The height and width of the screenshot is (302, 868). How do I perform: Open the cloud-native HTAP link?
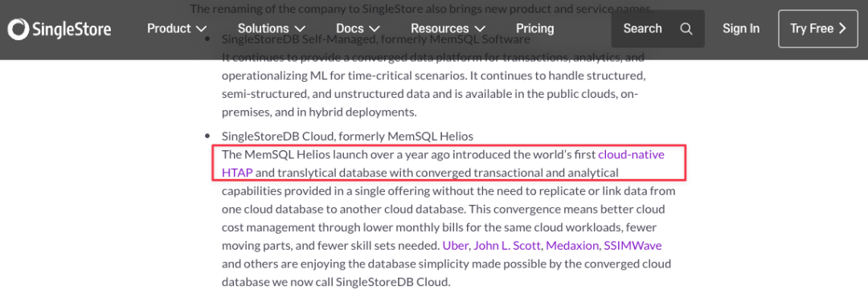[632, 155]
